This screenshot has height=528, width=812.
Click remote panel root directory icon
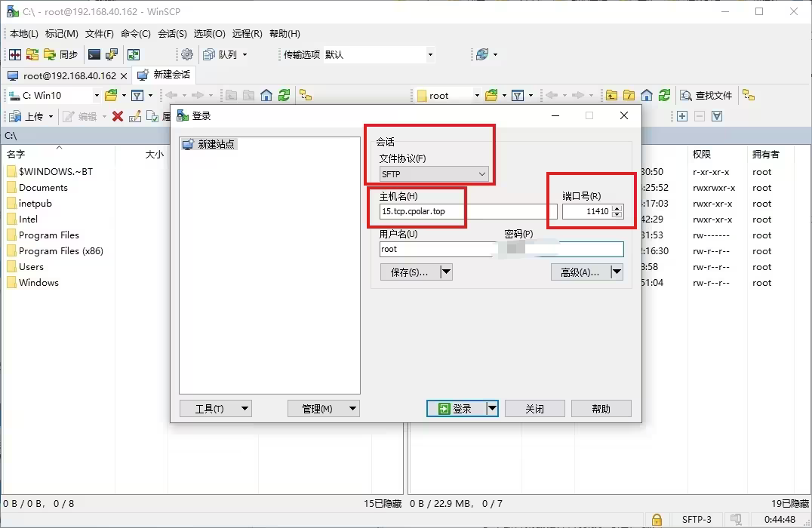point(629,95)
